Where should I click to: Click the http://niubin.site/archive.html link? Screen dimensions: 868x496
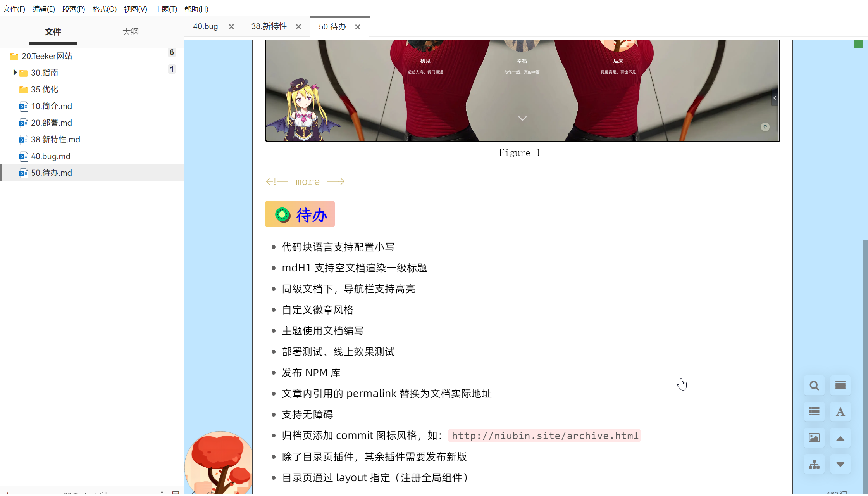tap(544, 436)
